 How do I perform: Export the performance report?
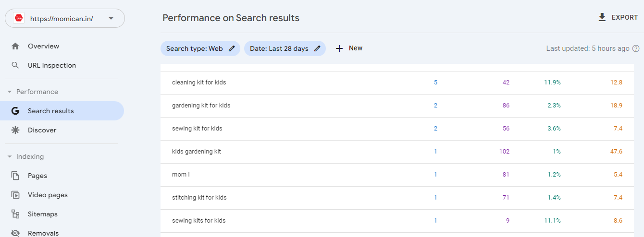click(618, 18)
